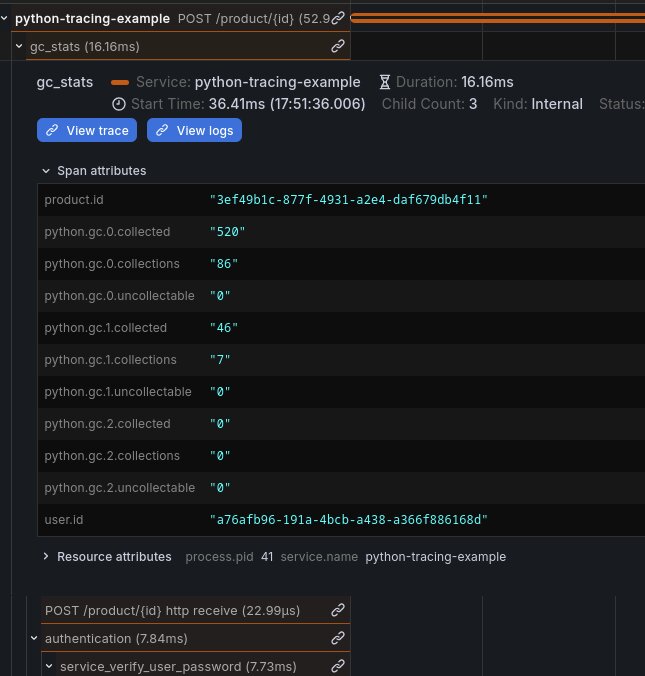Click the link icon on the http receive span row
Viewport: 645px width, 676px height.
[x=339, y=610]
